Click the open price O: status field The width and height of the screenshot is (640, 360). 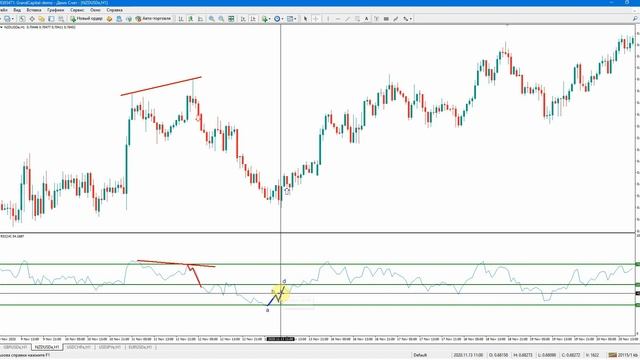pyautogui.click(x=498, y=355)
